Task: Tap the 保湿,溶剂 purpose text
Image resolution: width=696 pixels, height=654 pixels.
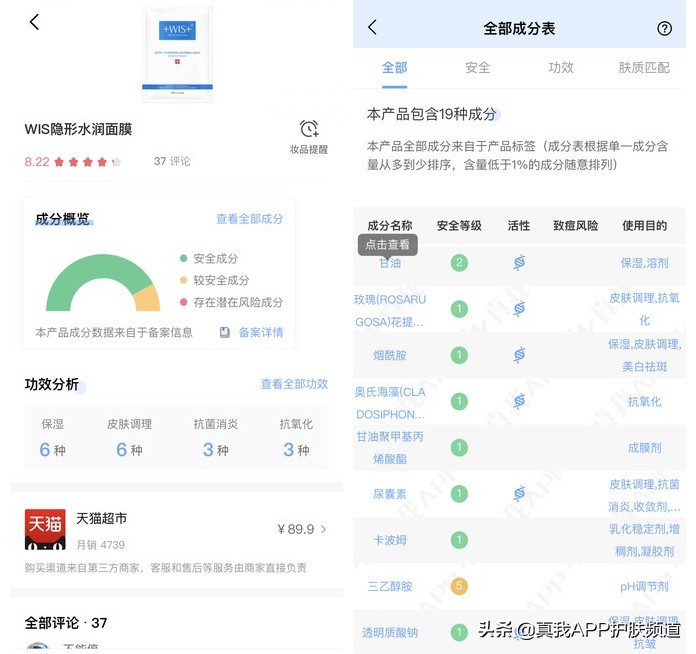Action: click(x=644, y=263)
